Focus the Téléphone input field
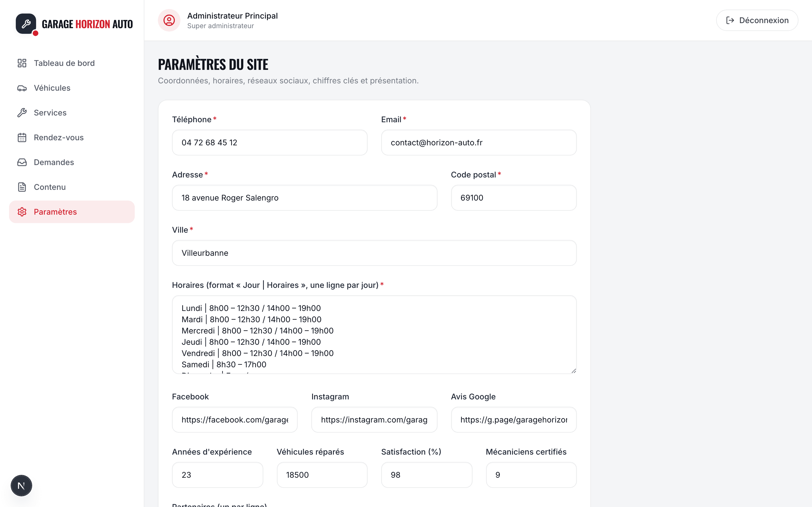This screenshot has height=507, width=812. [x=270, y=143]
